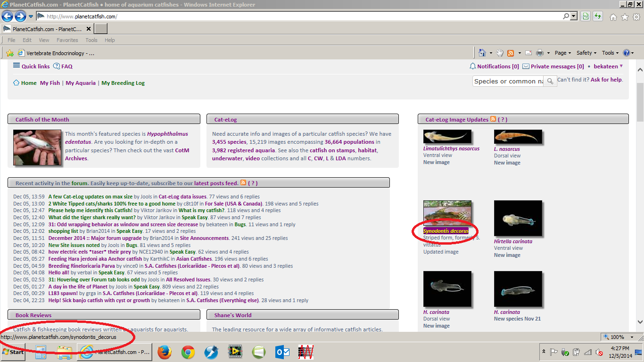
Task: Click the command bar Home icon
Action: tap(482, 53)
